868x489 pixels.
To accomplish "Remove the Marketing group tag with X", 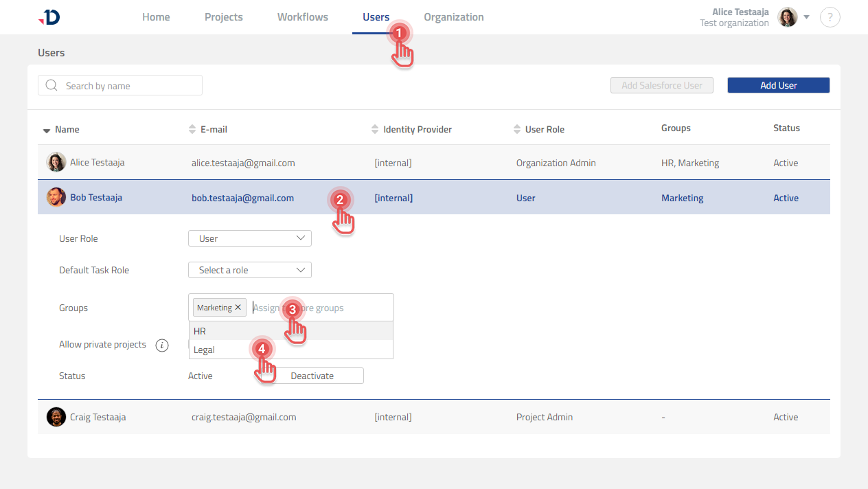I will click(238, 308).
